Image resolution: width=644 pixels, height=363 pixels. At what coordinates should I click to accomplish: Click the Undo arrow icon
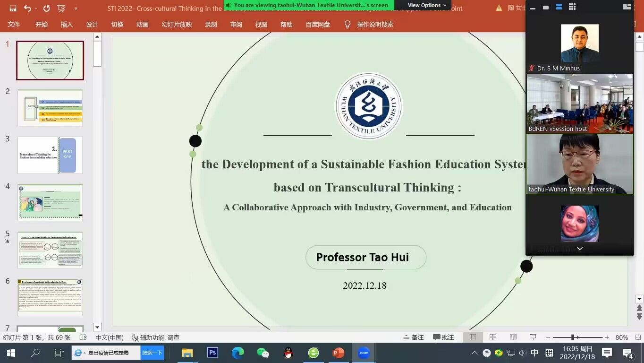27,9
